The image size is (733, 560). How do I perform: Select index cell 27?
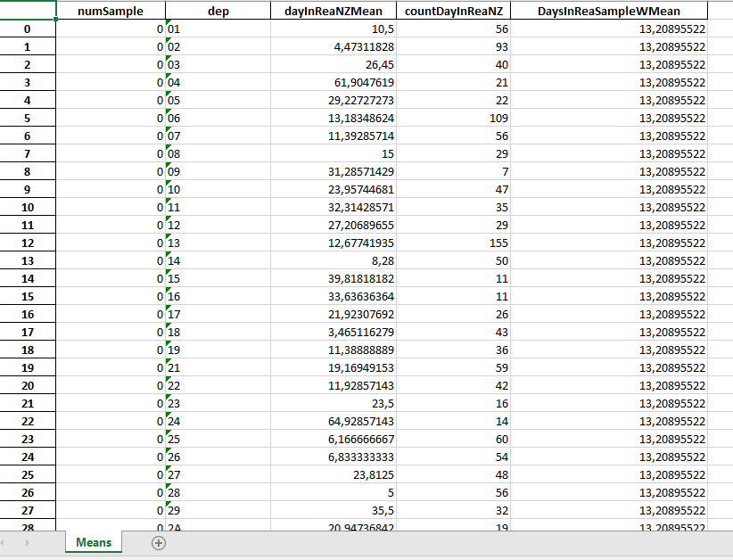pyautogui.click(x=28, y=510)
